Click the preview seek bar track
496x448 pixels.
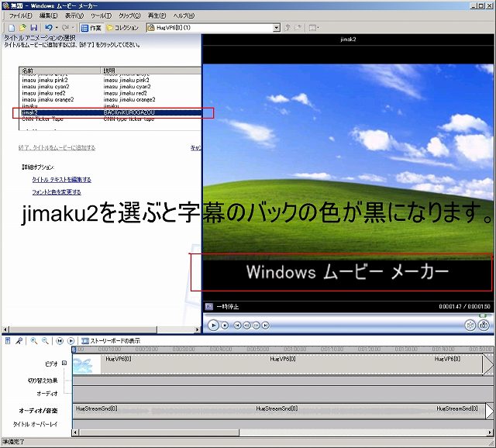click(x=346, y=315)
